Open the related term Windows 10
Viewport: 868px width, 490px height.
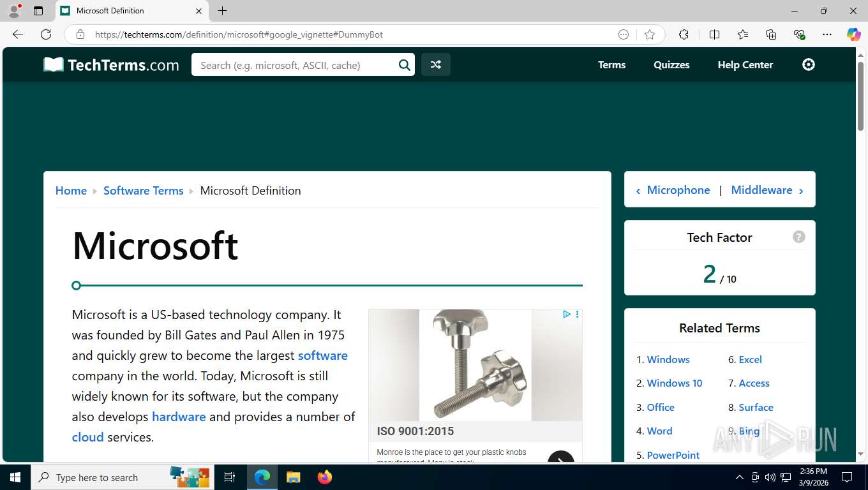pyautogui.click(x=675, y=383)
